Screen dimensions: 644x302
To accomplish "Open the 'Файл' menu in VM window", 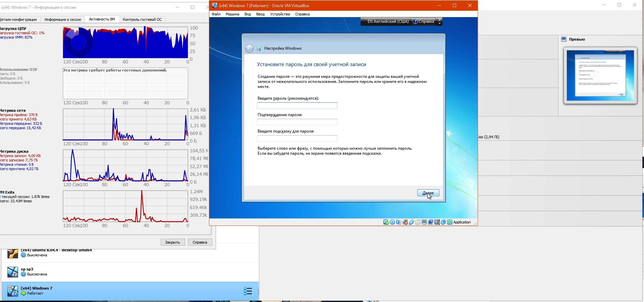I will pos(216,14).
